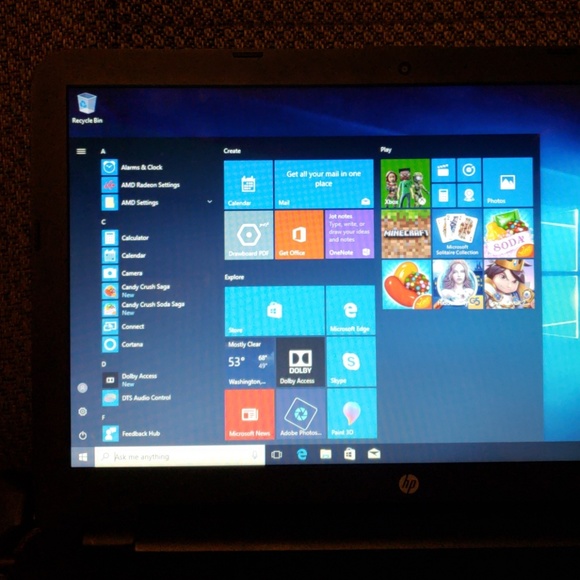Click the Create group heading
This screenshot has width=580, height=580.
coord(232,151)
